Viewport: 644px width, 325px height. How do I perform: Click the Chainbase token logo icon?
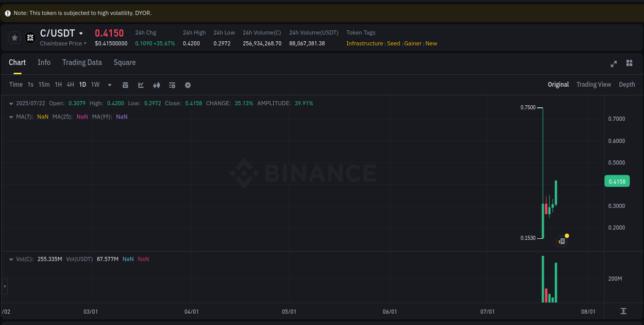[x=30, y=37]
